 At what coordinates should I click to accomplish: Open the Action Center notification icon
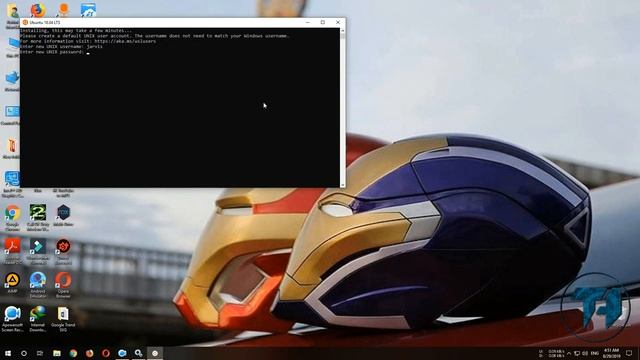pyautogui.click(x=629, y=353)
